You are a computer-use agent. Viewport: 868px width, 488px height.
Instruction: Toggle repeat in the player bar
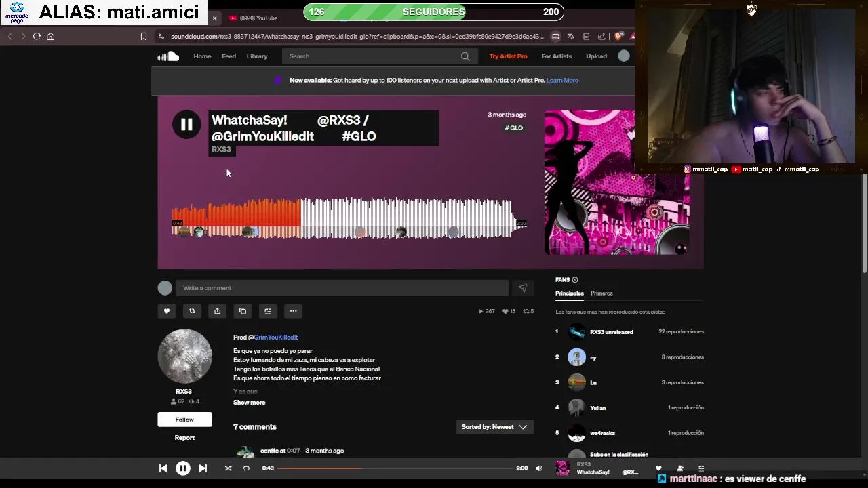point(246,468)
